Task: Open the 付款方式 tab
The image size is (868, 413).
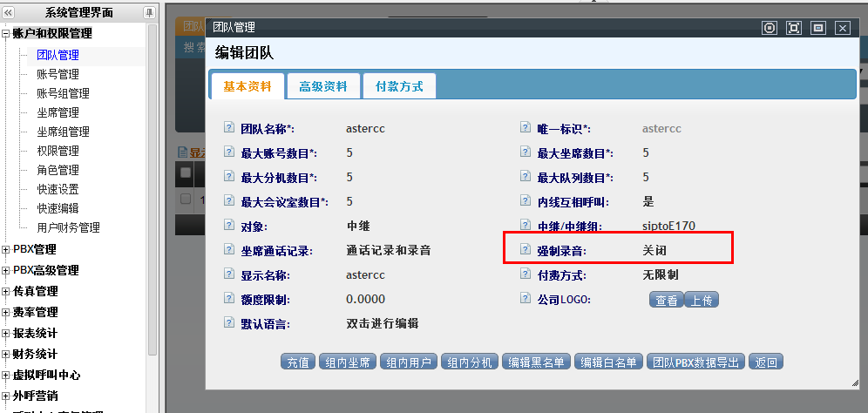Action: click(399, 86)
